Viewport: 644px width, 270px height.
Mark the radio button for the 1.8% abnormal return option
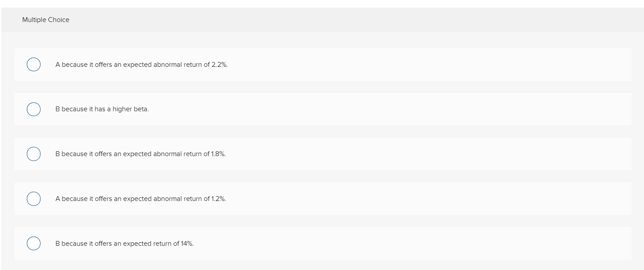pos(33,154)
